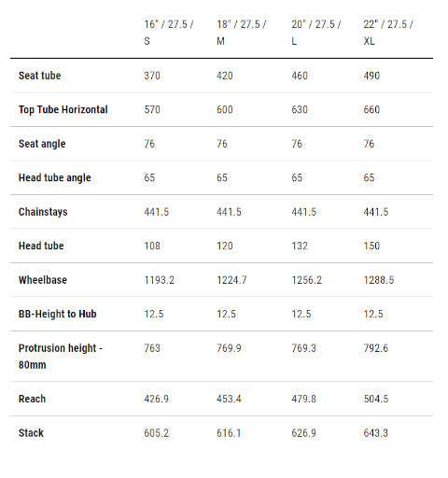Viewport: 448px width, 478px height.
Task: Select the Top Tube Horizontal row label
Action: tap(63, 110)
